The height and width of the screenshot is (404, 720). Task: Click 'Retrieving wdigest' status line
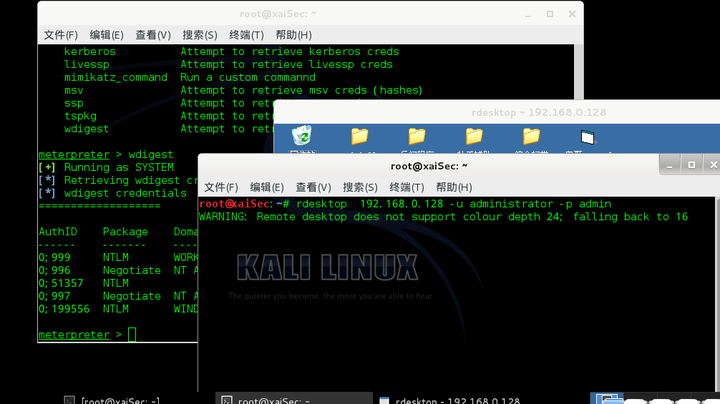coord(118,180)
